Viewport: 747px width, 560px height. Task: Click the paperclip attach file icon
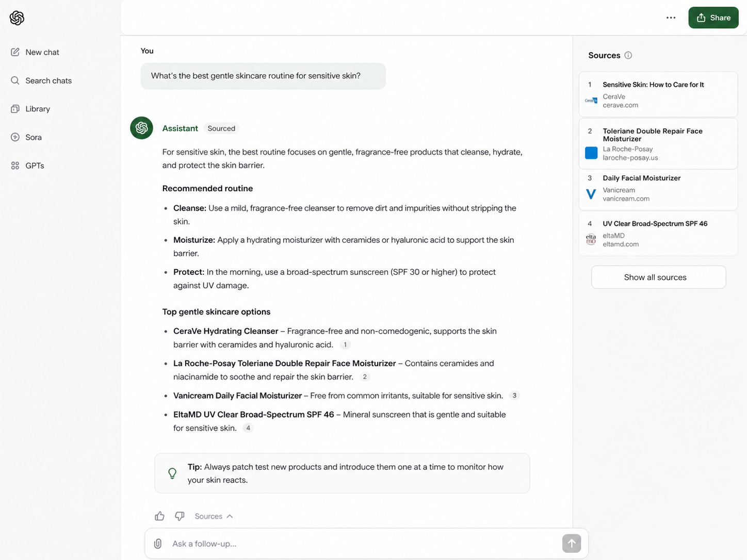pos(158,543)
